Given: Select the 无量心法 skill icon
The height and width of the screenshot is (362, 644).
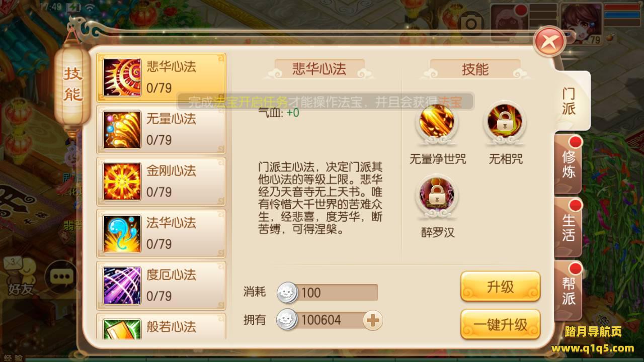Looking at the screenshot, I should [122, 130].
